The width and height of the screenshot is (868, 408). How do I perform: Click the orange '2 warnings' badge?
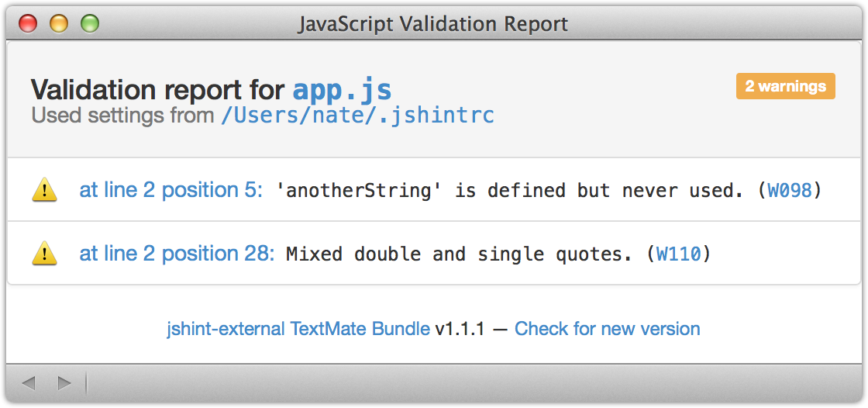(785, 86)
